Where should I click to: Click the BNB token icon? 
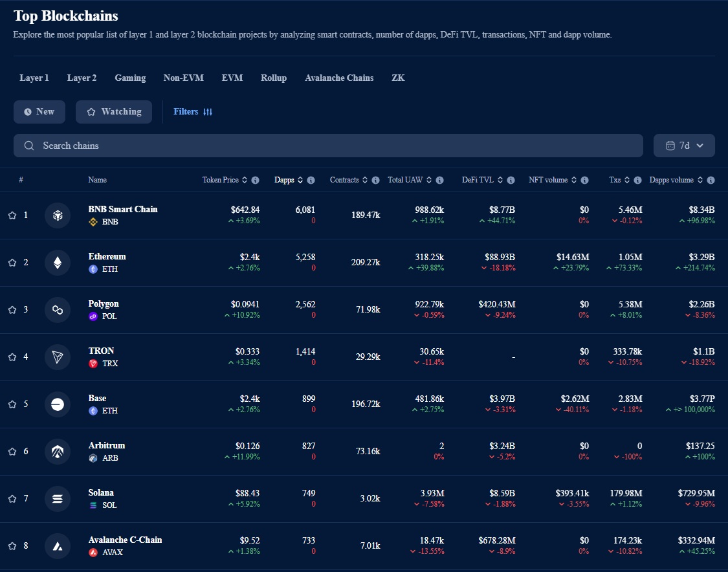click(x=93, y=222)
